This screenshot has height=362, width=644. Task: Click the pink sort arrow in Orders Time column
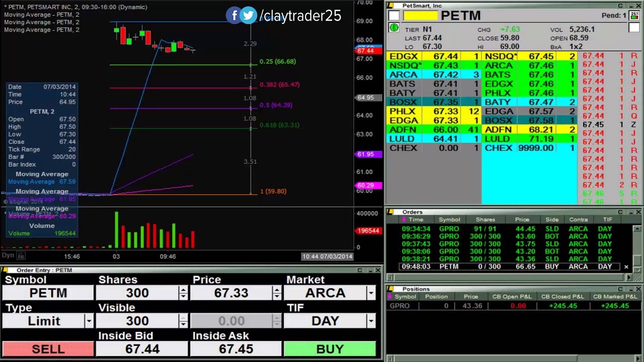404,220
